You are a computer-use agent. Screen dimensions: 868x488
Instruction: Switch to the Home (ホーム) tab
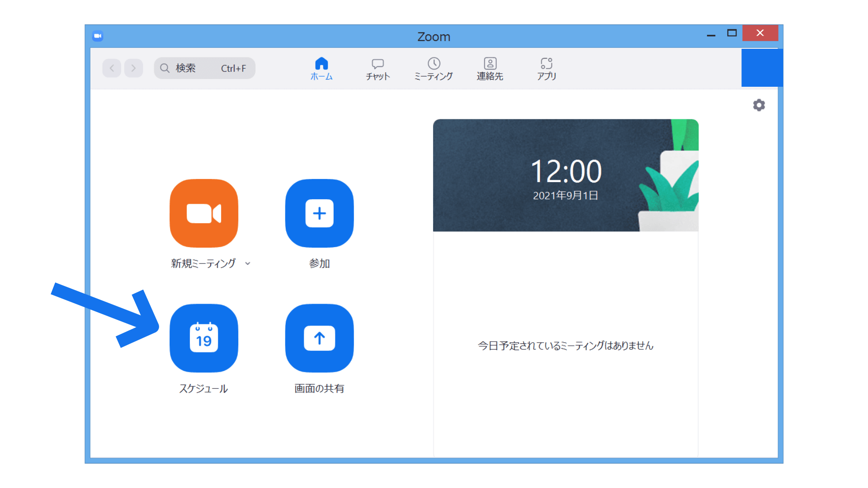click(x=321, y=69)
